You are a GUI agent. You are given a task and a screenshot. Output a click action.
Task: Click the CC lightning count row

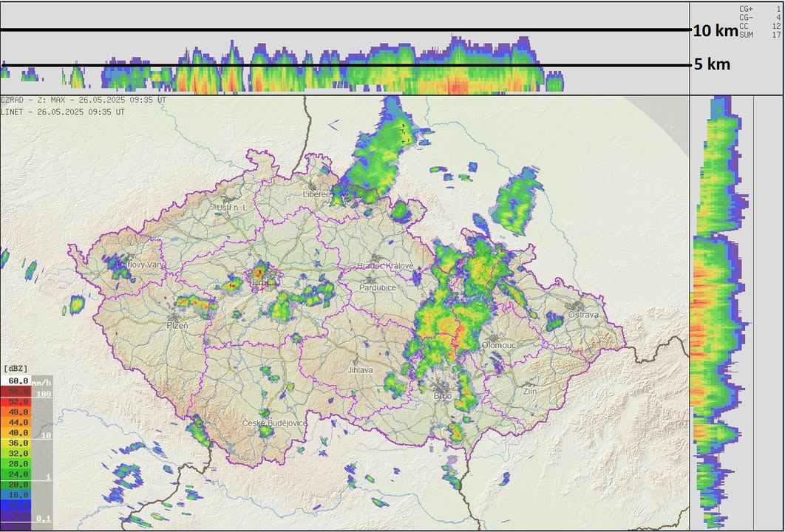pos(759,26)
